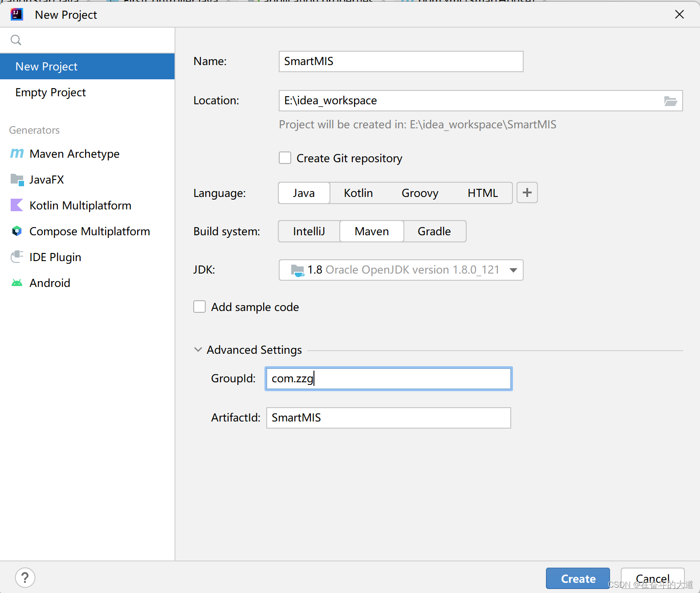Screen dimensions: 700x593
Task: Click the Android robot icon
Action: tap(17, 283)
